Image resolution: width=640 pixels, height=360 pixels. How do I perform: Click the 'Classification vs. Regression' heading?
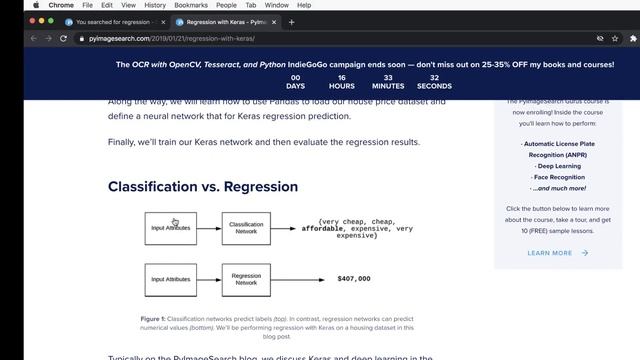(x=203, y=187)
